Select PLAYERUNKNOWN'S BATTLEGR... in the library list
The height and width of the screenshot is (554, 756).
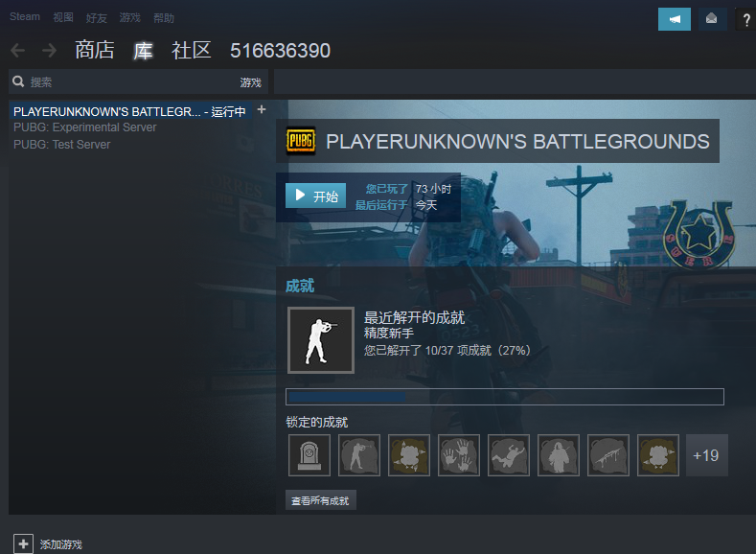(129, 112)
